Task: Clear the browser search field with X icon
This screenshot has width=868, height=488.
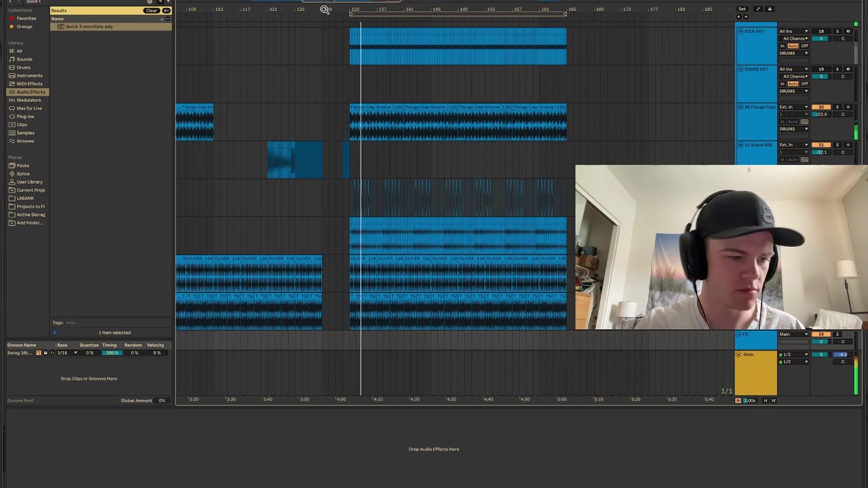Action: click(150, 2)
